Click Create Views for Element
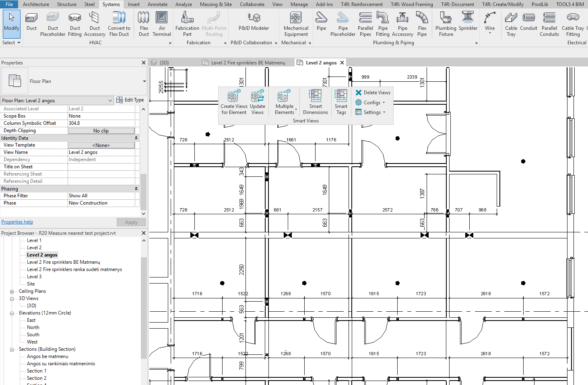The width and height of the screenshot is (588, 385). tap(234, 102)
